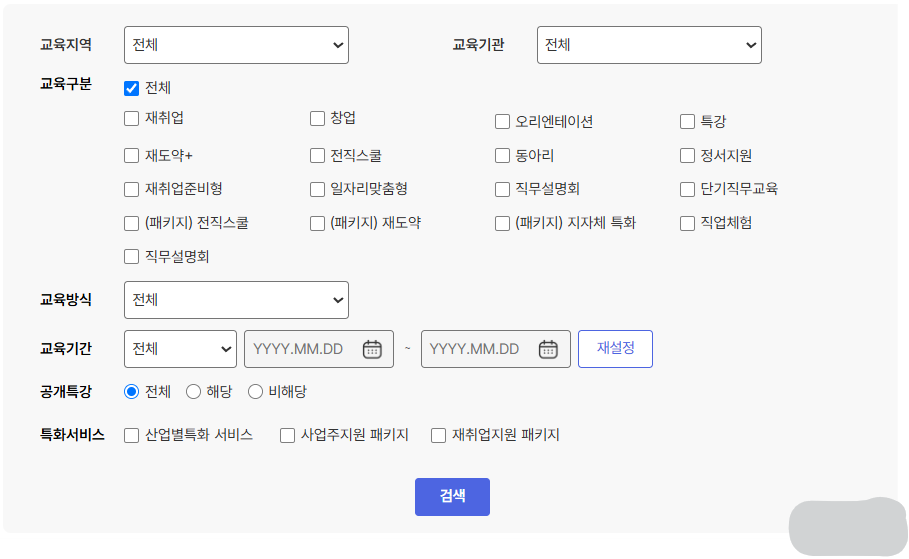
Task: Click the 검색 search button
Action: coord(452,496)
